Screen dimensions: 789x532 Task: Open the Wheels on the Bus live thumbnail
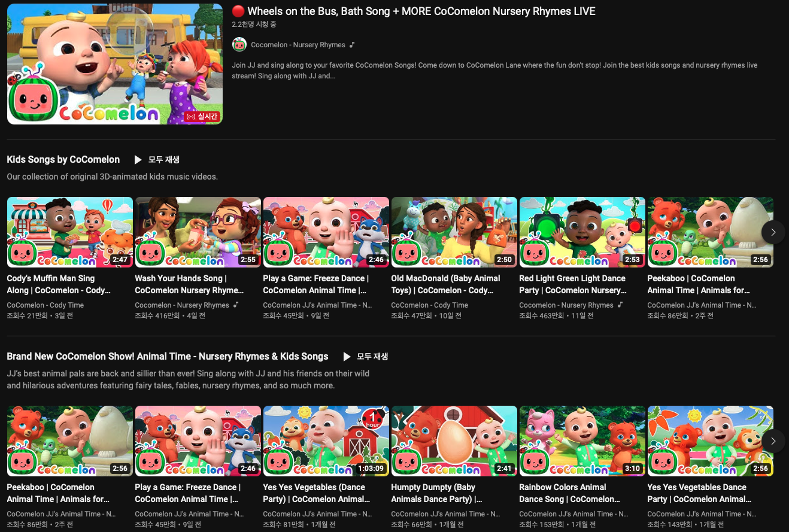coord(114,64)
